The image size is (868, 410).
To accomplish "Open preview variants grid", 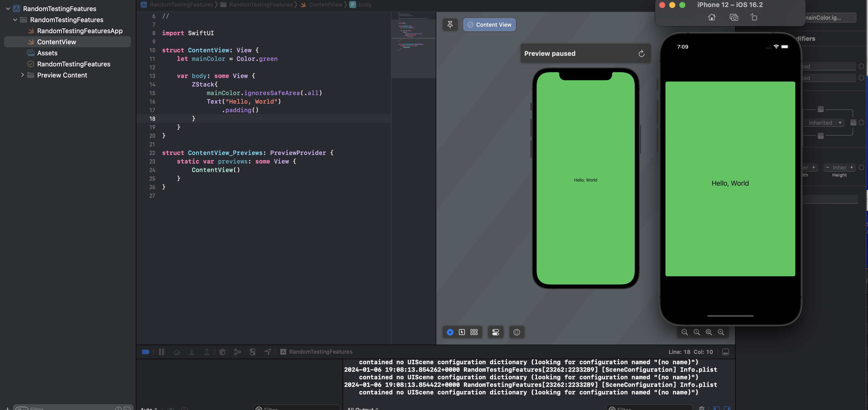I will 474,332.
